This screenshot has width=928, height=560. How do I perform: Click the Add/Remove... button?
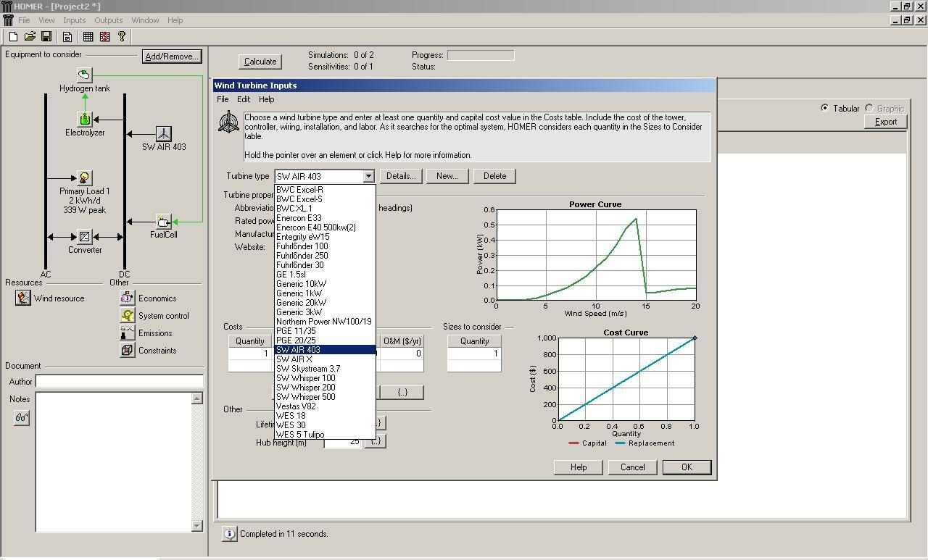pyautogui.click(x=171, y=57)
